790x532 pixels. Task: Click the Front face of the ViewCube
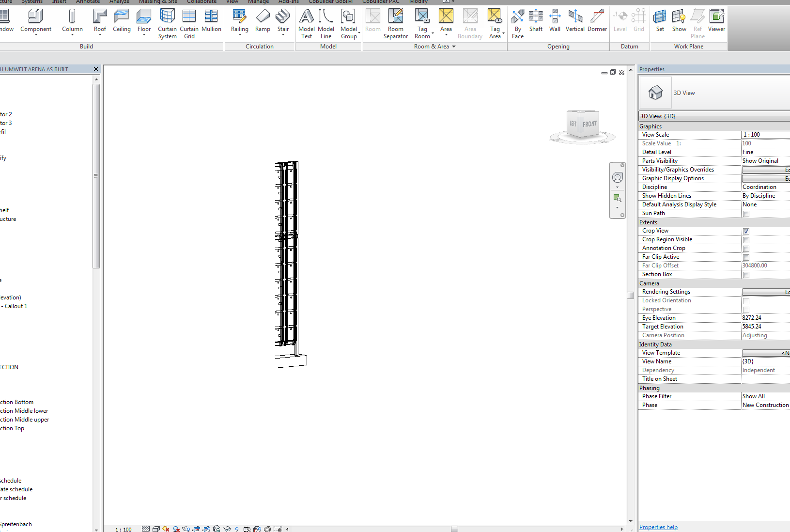click(589, 124)
